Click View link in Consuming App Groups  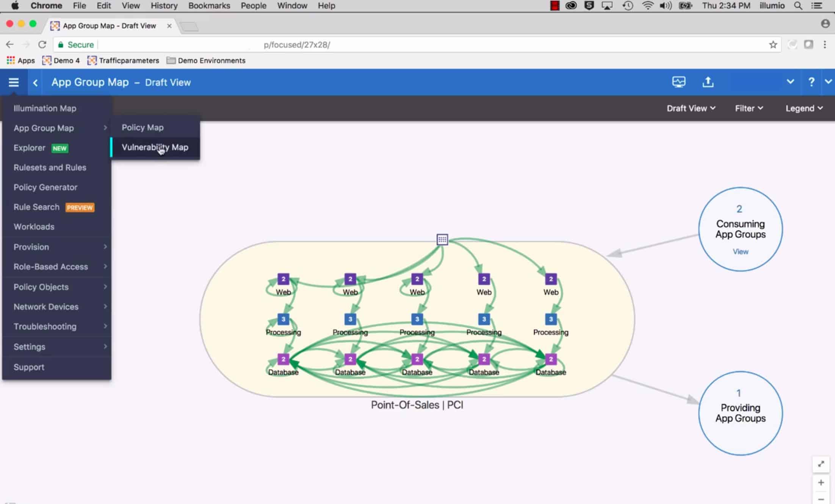point(740,251)
